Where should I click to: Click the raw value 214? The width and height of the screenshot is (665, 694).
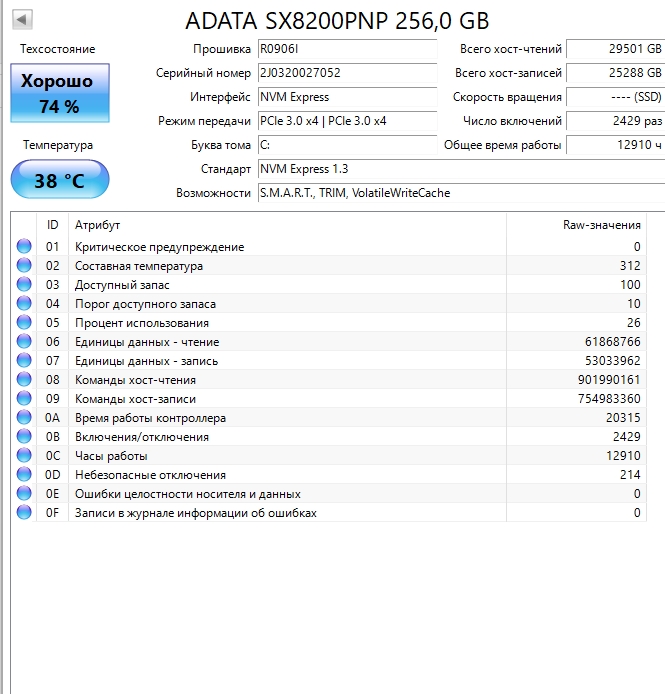pos(630,475)
